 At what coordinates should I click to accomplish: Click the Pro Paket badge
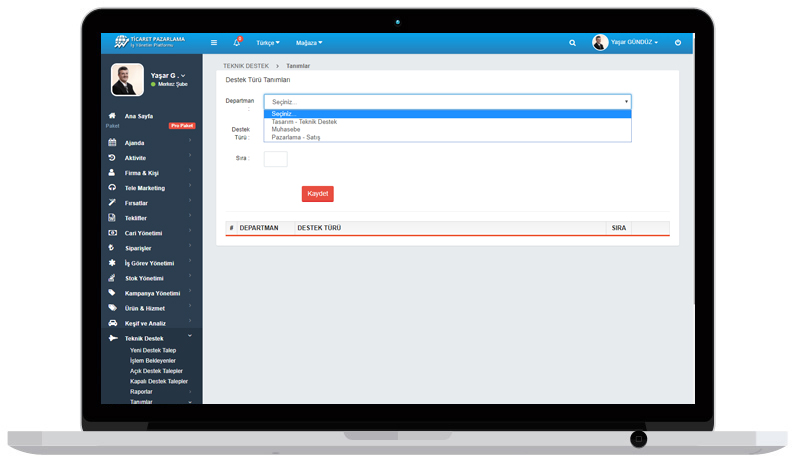coord(182,126)
